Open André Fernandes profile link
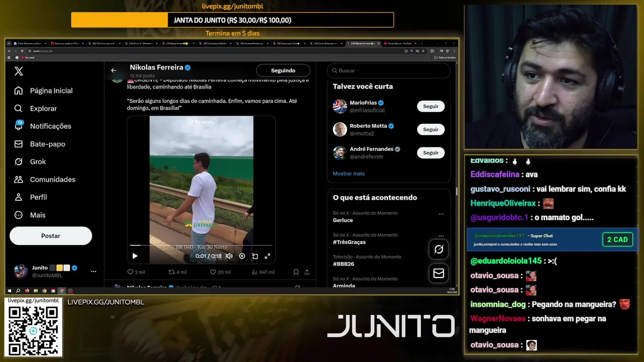The image size is (644, 362). click(x=371, y=149)
